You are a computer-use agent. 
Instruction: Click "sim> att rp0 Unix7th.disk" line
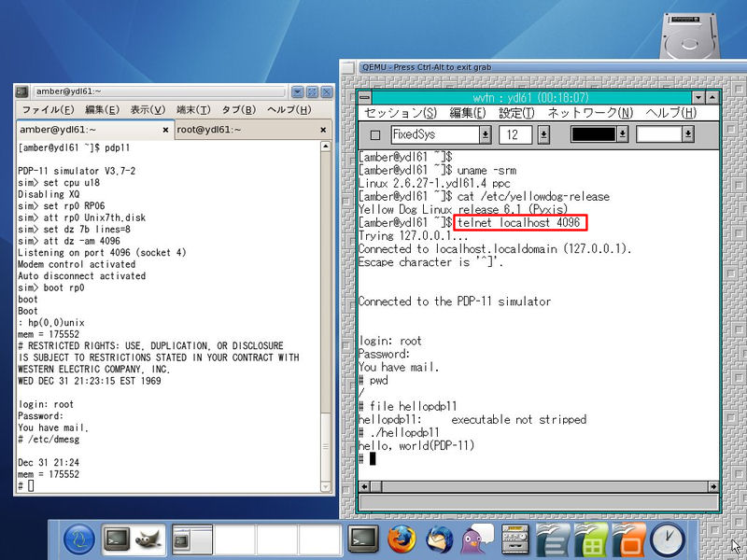(81, 217)
